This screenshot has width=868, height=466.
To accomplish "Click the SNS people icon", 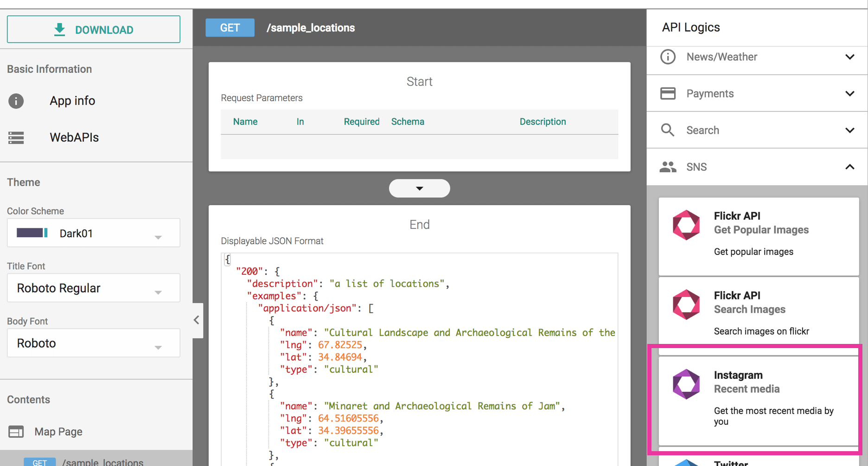I will point(668,167).
